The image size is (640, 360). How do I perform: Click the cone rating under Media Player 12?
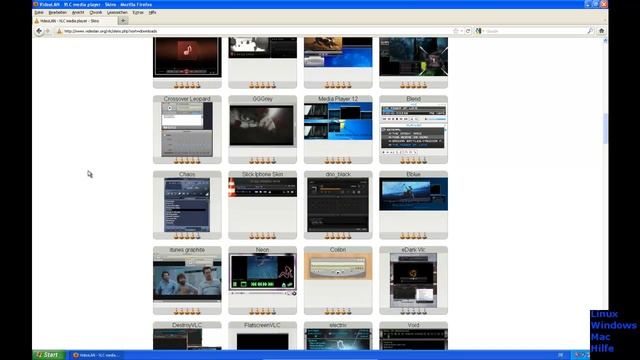pos(338,160)
